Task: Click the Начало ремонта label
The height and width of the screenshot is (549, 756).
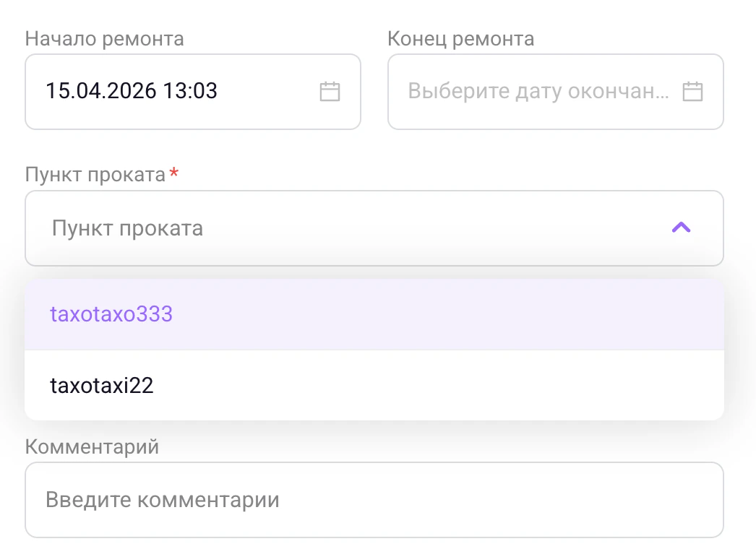Action: coord(105,38)
